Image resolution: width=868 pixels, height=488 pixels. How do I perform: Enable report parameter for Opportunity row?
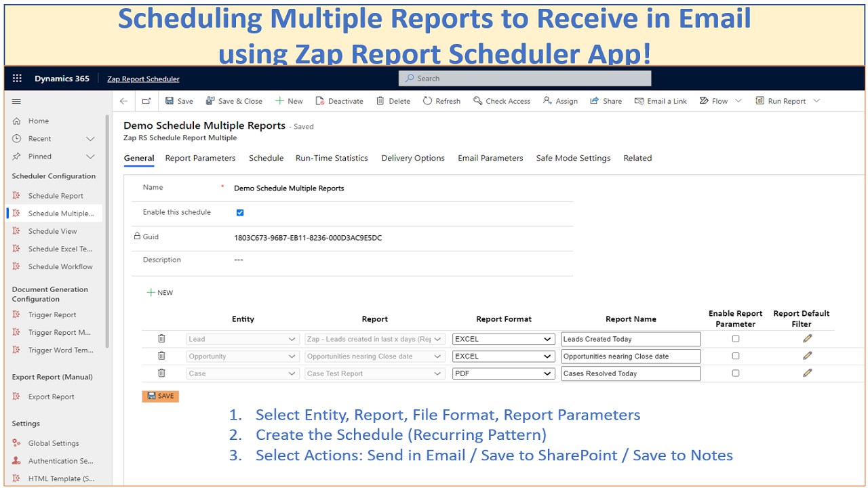(736, 356)
